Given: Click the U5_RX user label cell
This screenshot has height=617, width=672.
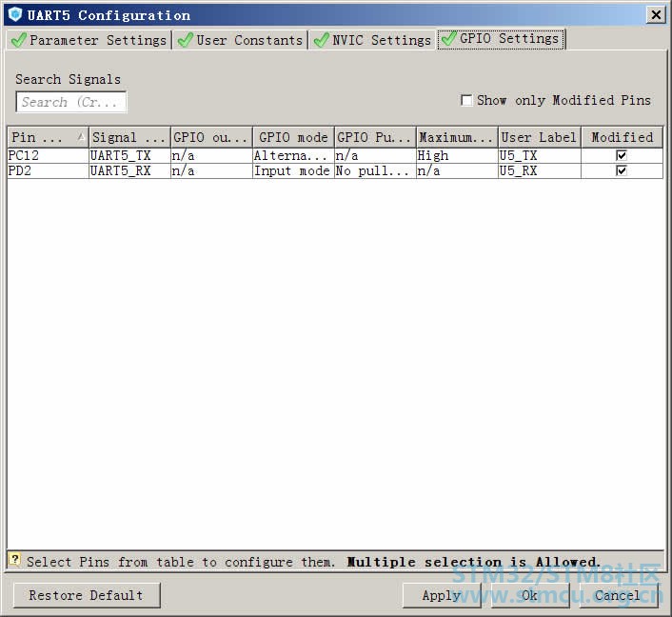Looking at the screenshot, I should coord(539,170).
